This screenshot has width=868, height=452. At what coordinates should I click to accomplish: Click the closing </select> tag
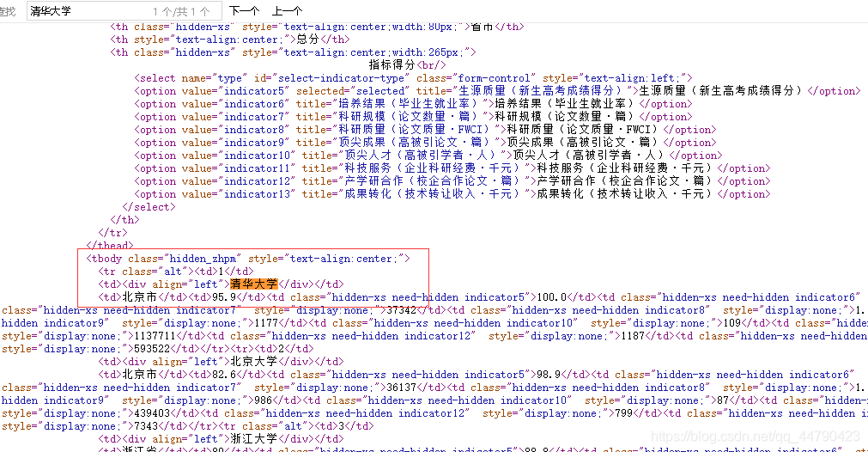[x=149, y=207]
